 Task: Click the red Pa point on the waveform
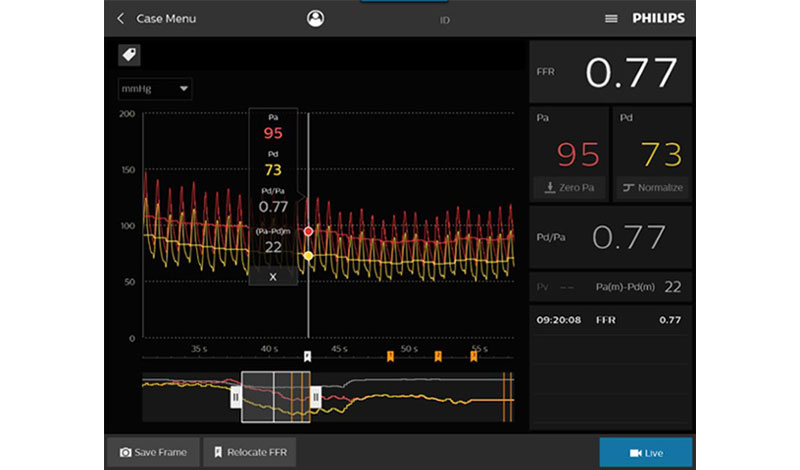tap(308, 231)
